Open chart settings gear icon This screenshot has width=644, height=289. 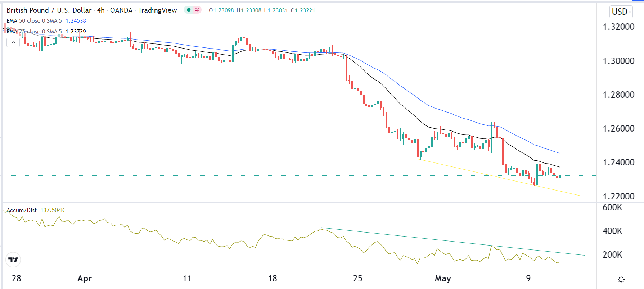(x=621, y=279)
